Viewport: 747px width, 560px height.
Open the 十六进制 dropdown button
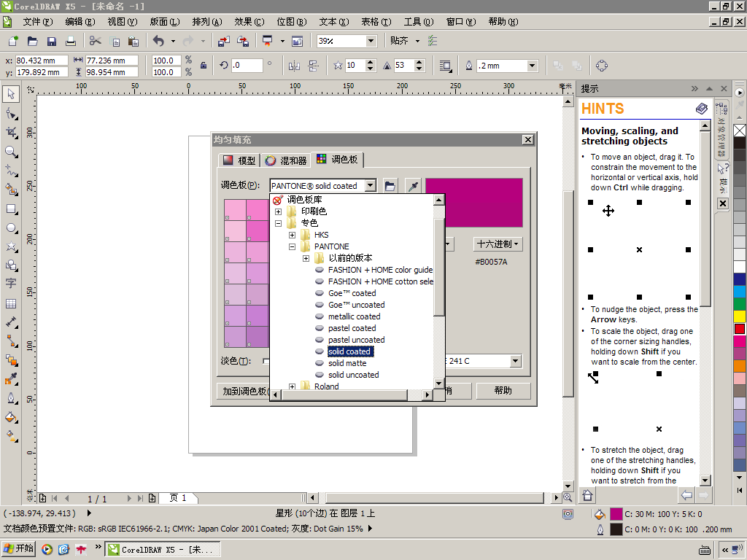(498, 244)
